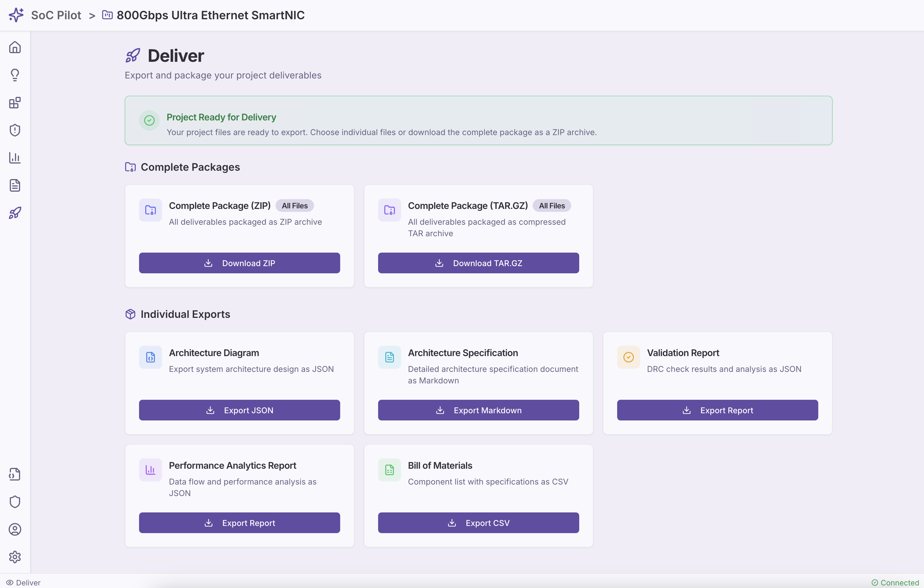The width and height of the screenshot is (924, 588).
Task: Open the bar chart analytics sidebar icon
Action: (15, 158)
